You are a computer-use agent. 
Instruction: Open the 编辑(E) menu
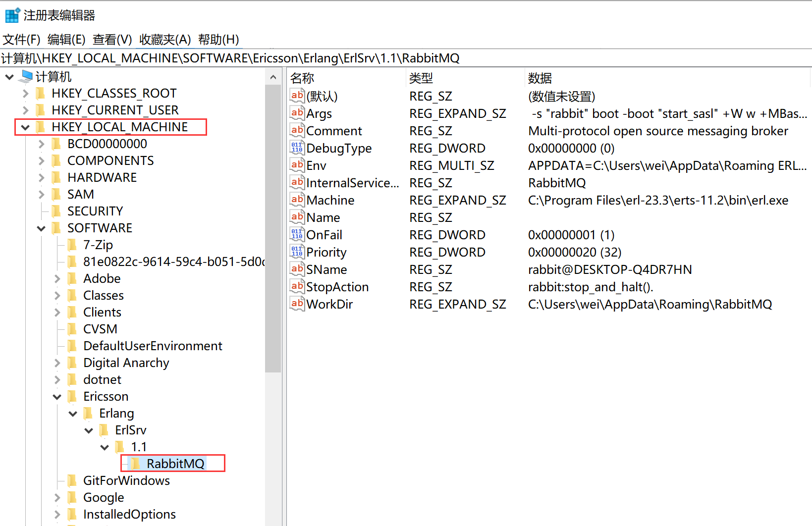pos(66,39)
